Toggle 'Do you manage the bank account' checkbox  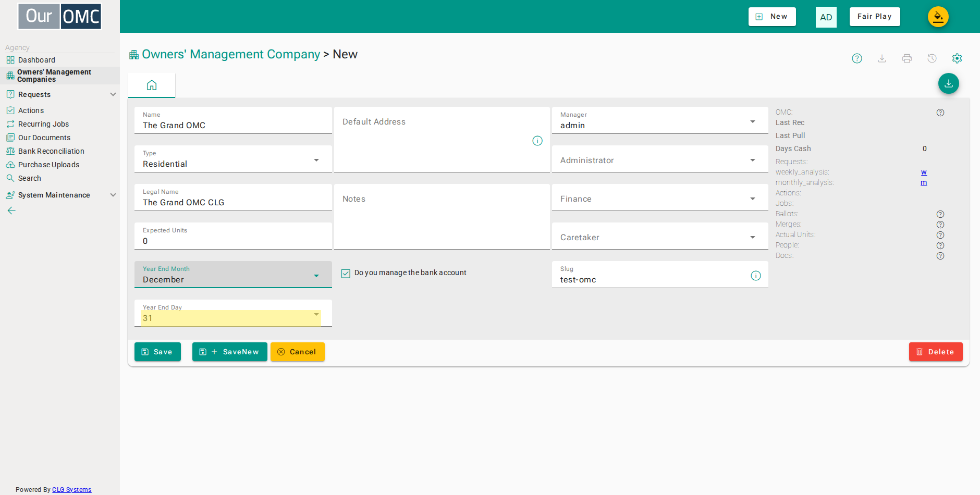tap(346, 273)
